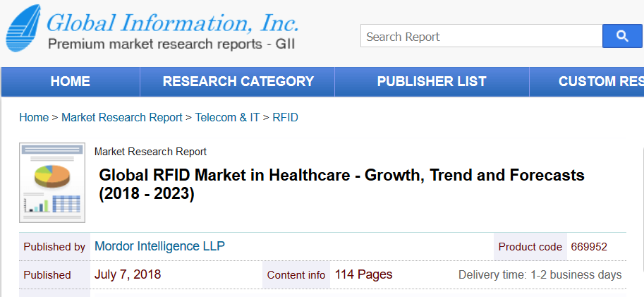Select the PUBLISHER LIST menu item
This screenshot has width=644, height=297.
[x=432, y=81]
